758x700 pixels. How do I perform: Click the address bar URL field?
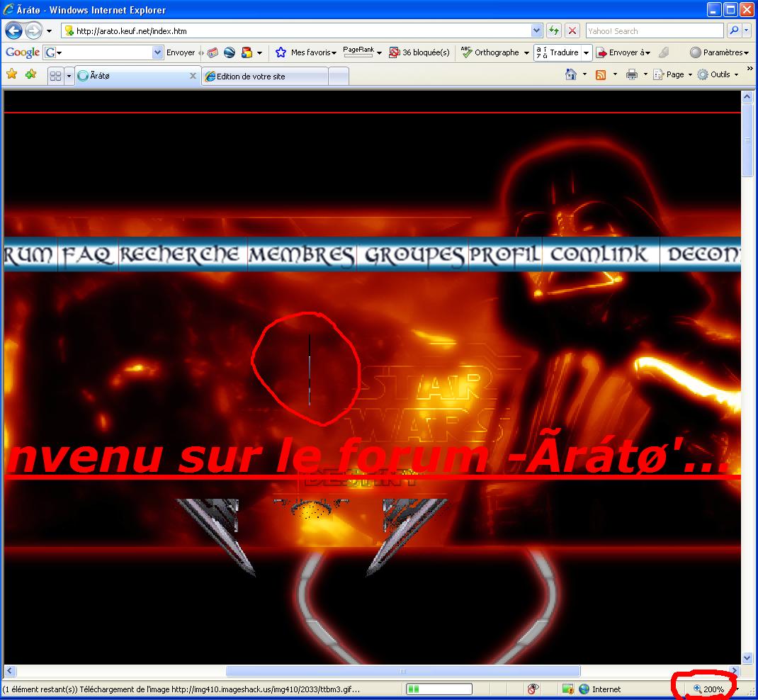point(296,31)
